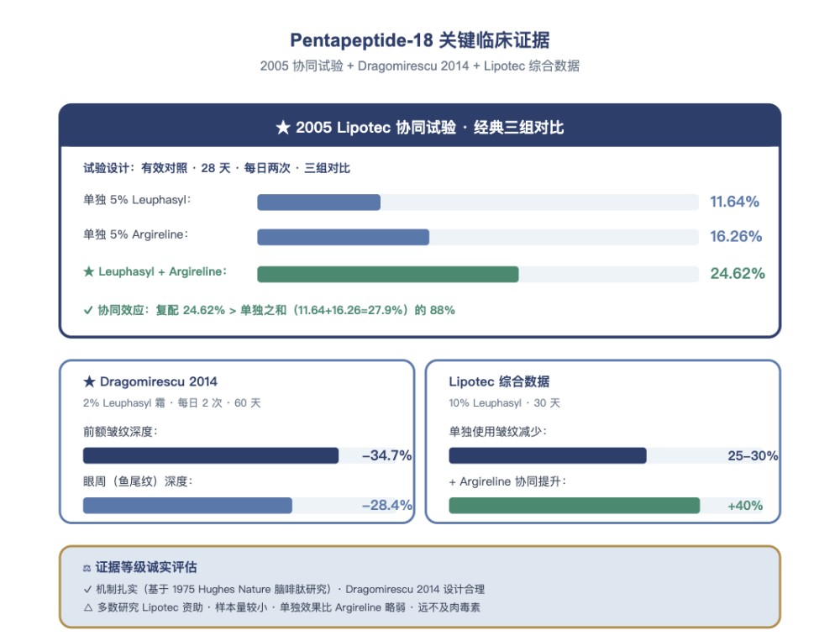Viewport: 840px width, 641px height.
Task: Click the value –28.4%
Action: (386, 506)
